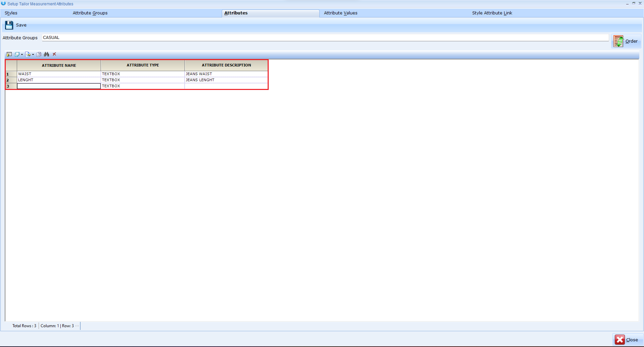Click the grid database icon in toolbar
The width and height of the screenshot is (644, 347).
[9, 54]
